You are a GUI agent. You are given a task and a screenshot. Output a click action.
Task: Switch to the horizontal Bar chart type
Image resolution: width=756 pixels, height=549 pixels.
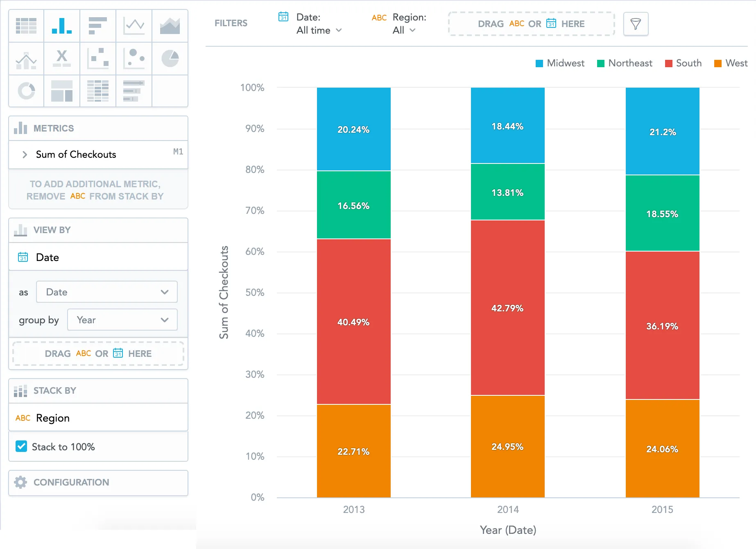(x=98, y=26)
